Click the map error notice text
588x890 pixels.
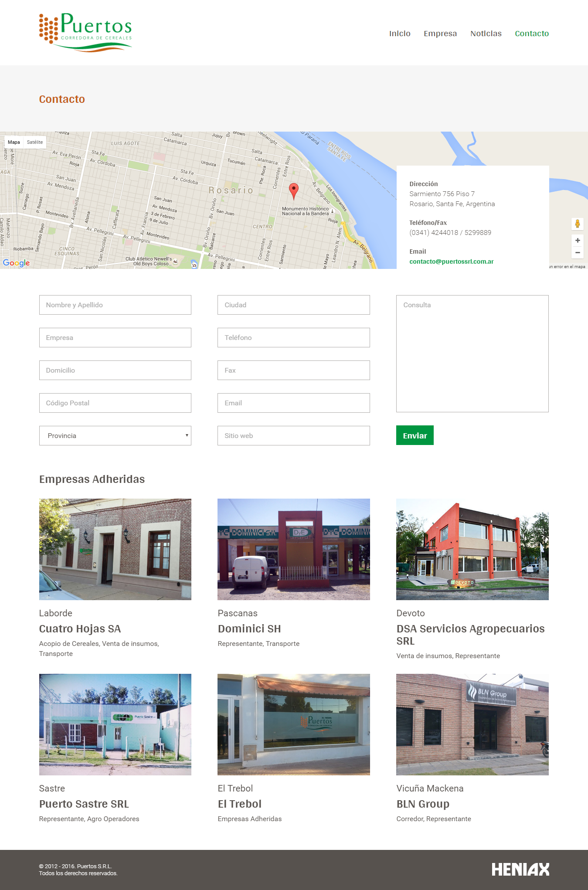pyautogui.click(x=567, y=266)
